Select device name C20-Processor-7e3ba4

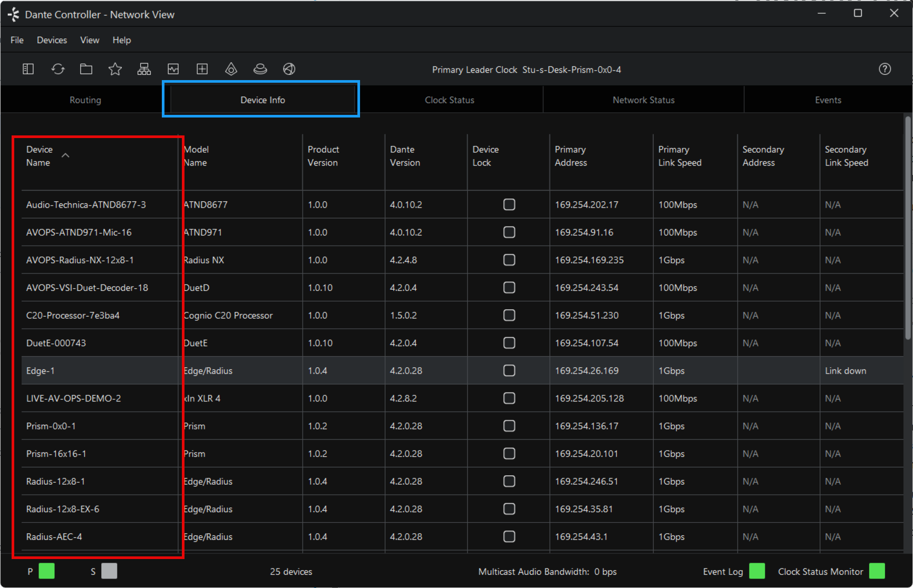[73, 315]
